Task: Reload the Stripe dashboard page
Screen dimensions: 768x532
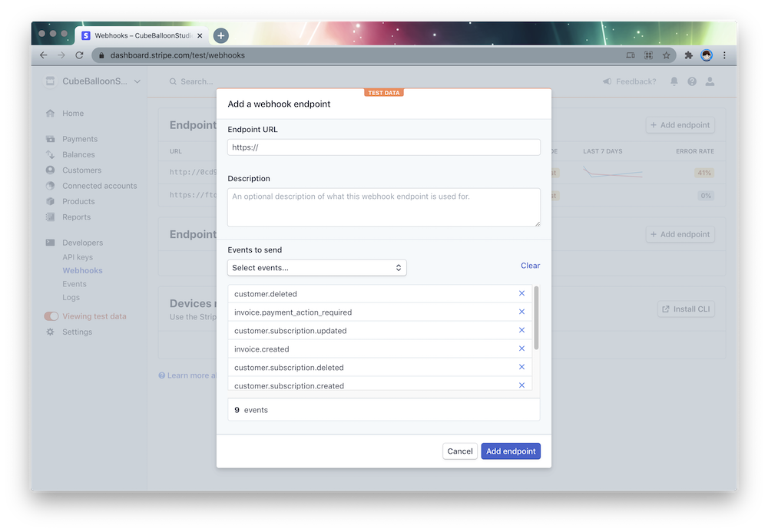Action: (x=79, y=55)
